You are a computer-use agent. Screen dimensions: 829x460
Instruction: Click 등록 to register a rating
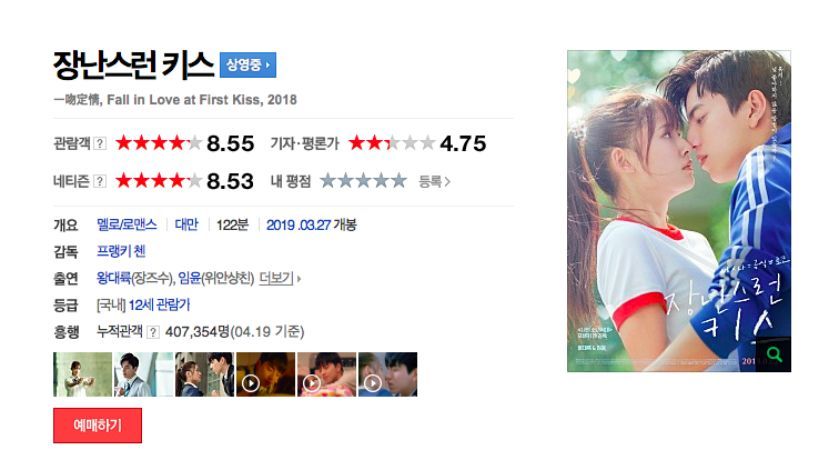click(434, 182)
